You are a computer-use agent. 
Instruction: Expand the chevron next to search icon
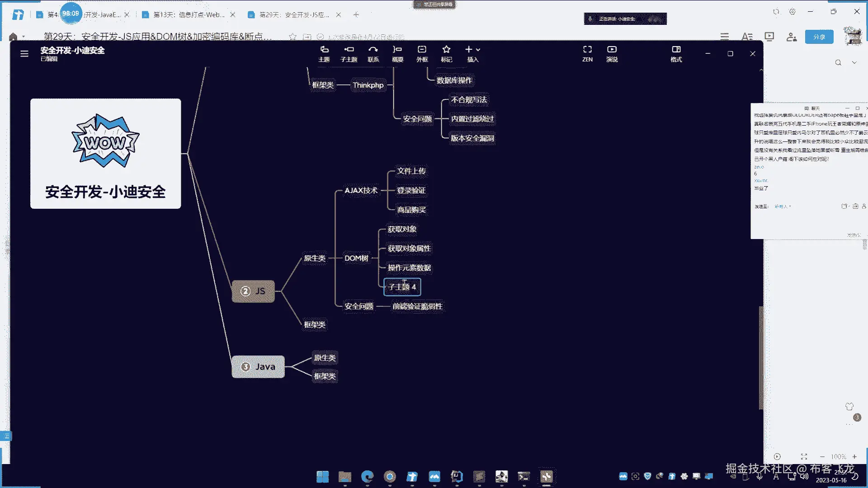tap(854, 62)
